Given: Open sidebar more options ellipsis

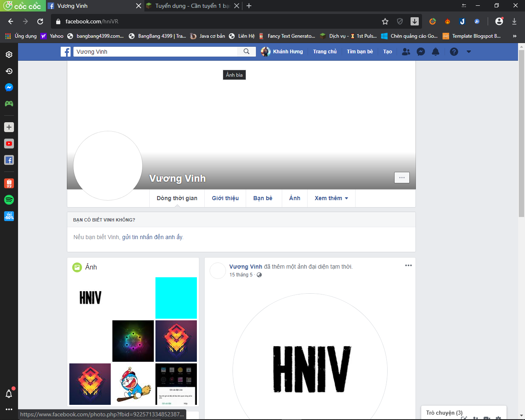Looking at the screenshot, I should coord(9,409).
